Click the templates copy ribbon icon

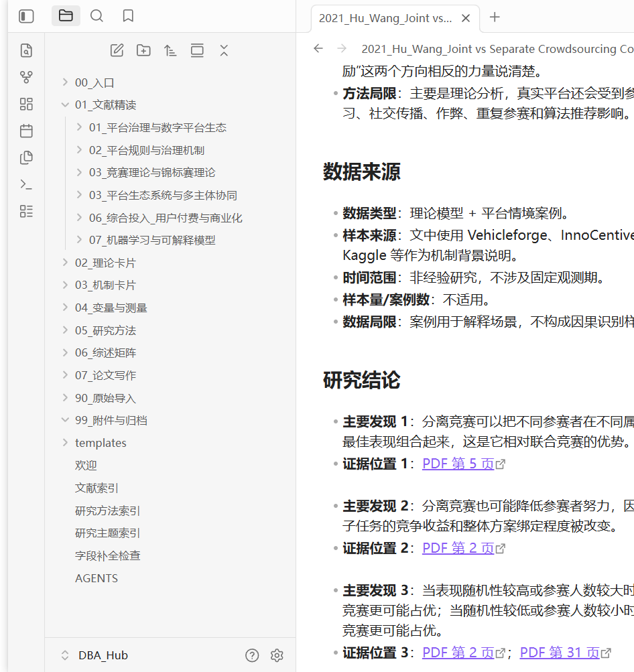click(x=26, y=157)
